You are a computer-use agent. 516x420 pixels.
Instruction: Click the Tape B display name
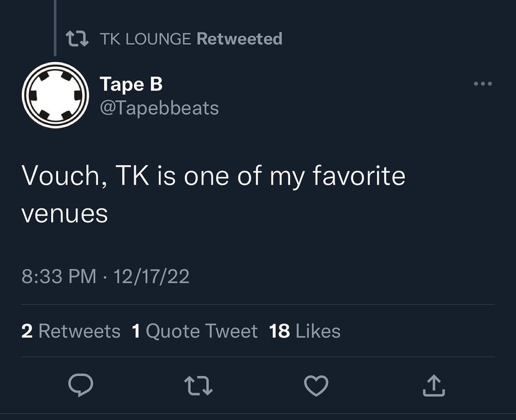tap(131, 84)
